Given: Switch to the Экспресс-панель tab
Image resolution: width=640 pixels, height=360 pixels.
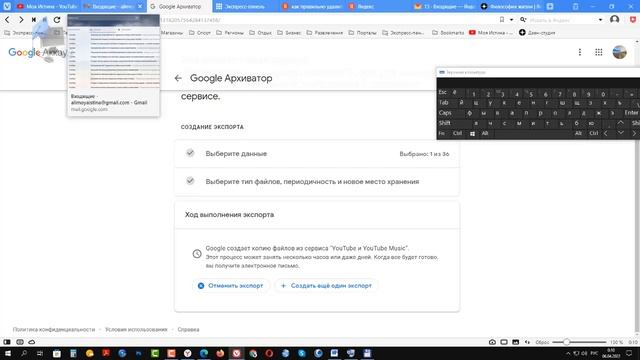Looking at the screenshot, I should pyautogui.click(x=245, y=7).
